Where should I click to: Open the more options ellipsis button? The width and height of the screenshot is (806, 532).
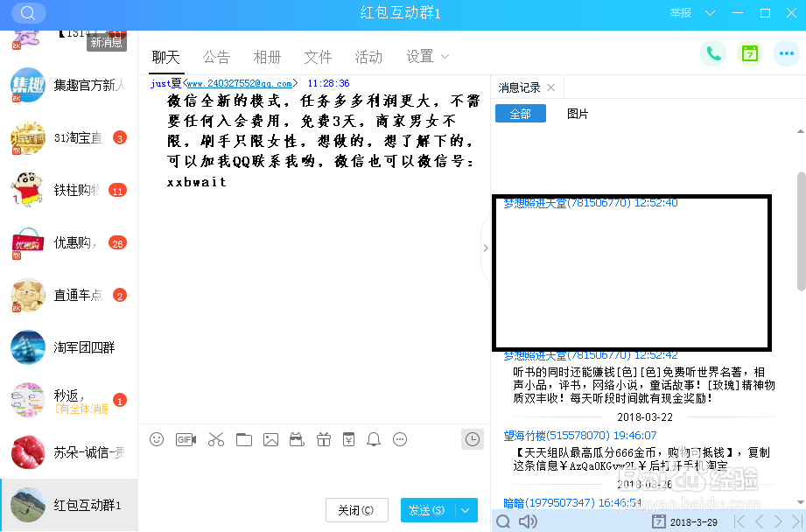(787, 53)
